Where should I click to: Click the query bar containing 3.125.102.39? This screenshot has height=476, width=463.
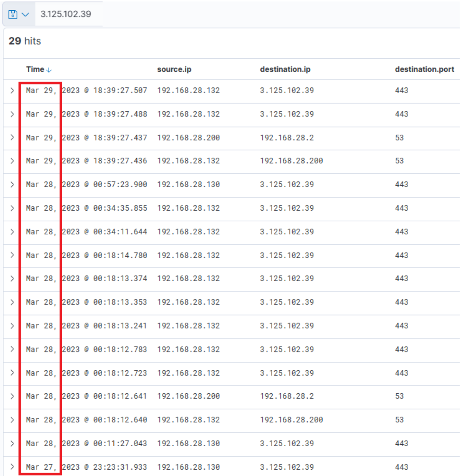pos(66,14)
